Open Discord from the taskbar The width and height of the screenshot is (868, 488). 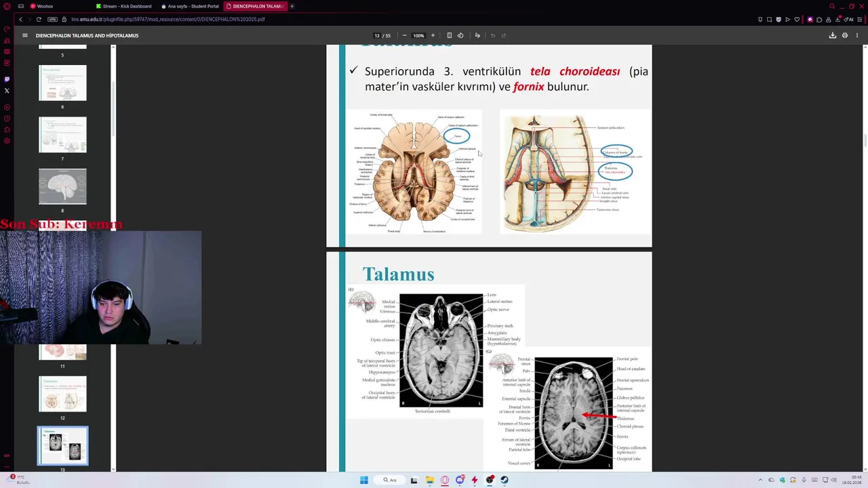click(x=460, y=480)
